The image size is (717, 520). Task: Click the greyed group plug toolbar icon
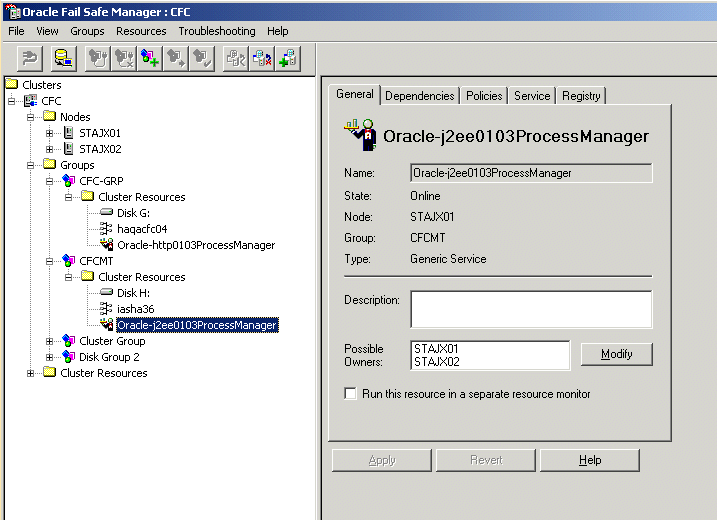coord(97,59)
